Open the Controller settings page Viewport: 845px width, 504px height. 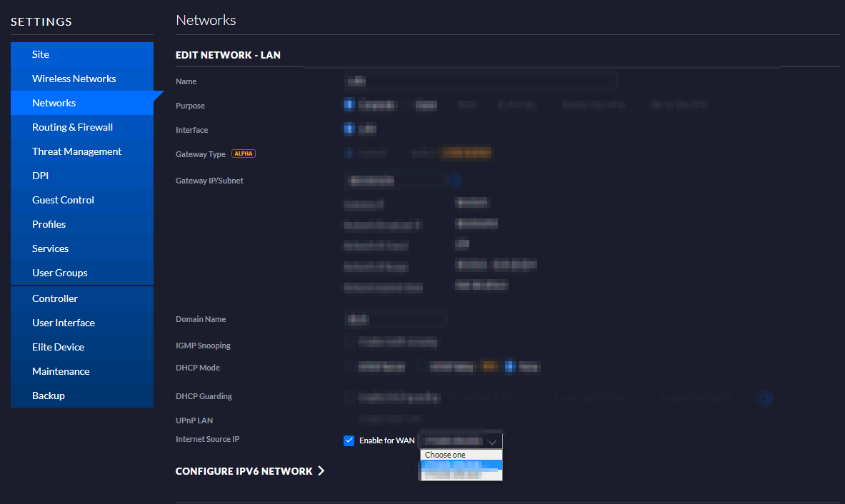(x=54, y=298)
